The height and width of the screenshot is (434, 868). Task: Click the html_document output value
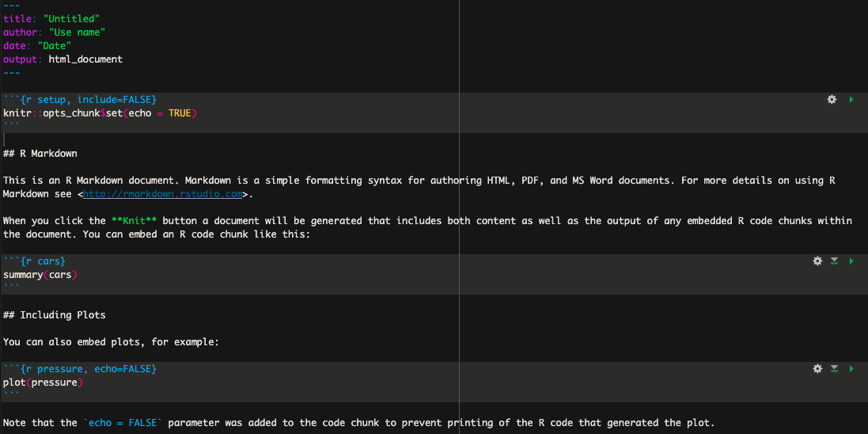(85, 59)
